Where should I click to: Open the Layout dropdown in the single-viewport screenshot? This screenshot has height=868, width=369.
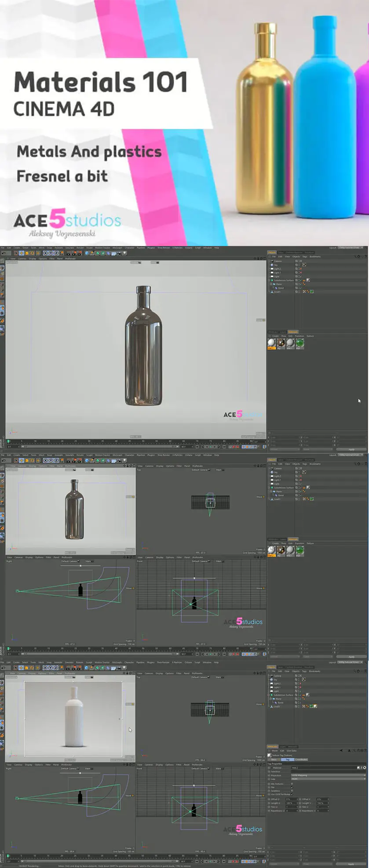click(x=351, y=248)
